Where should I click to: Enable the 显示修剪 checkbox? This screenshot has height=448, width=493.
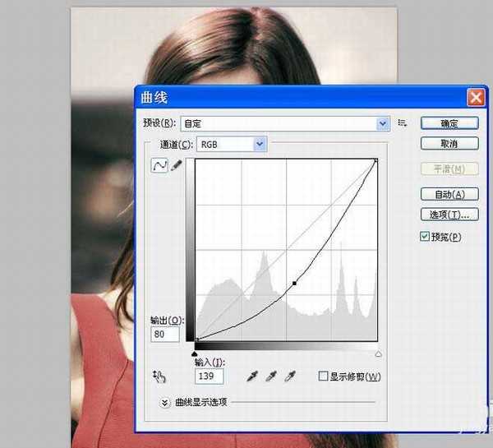pos(323,376)
